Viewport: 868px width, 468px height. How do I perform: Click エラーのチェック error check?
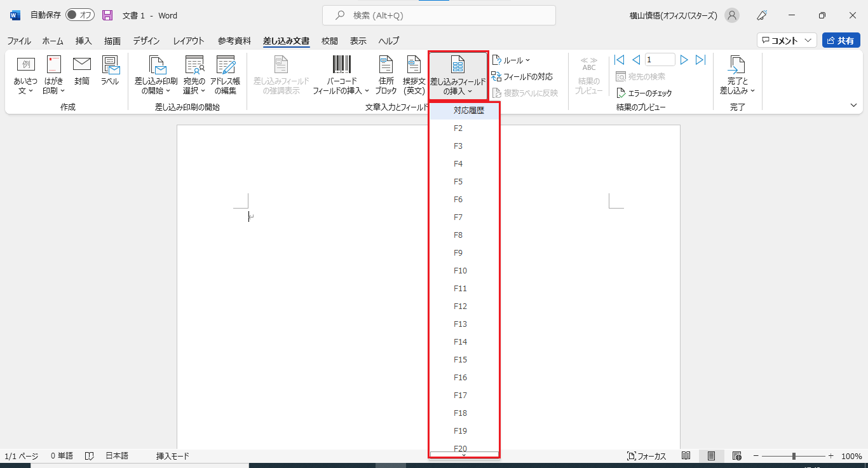[644, 93]
